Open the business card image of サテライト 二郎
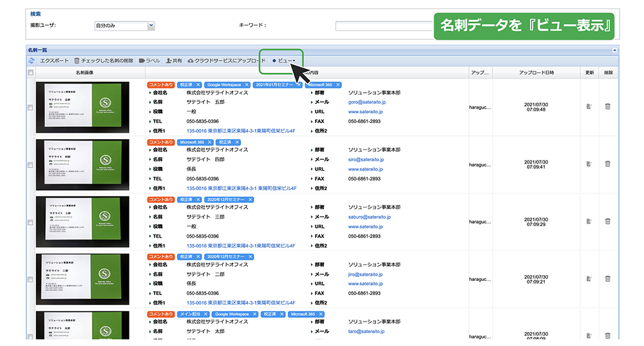Image resolution: width=644 pixels, height=346 pixels. 82,279
